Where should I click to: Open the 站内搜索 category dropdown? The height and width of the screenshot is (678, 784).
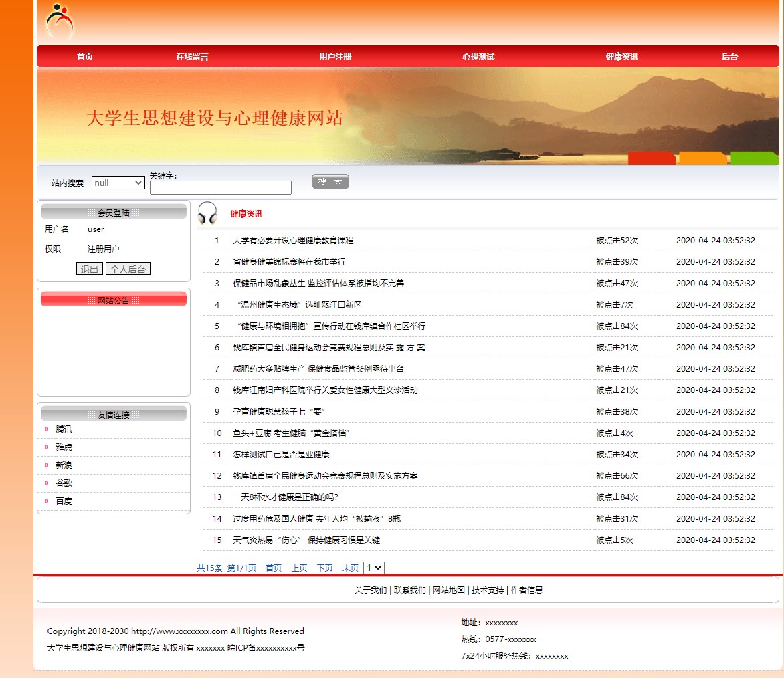click(x=118, y=182)
